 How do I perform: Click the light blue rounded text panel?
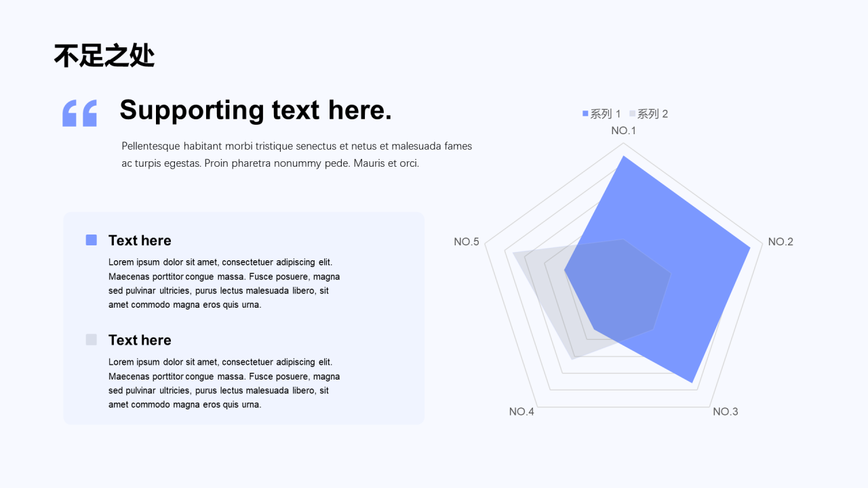(243, 319)
